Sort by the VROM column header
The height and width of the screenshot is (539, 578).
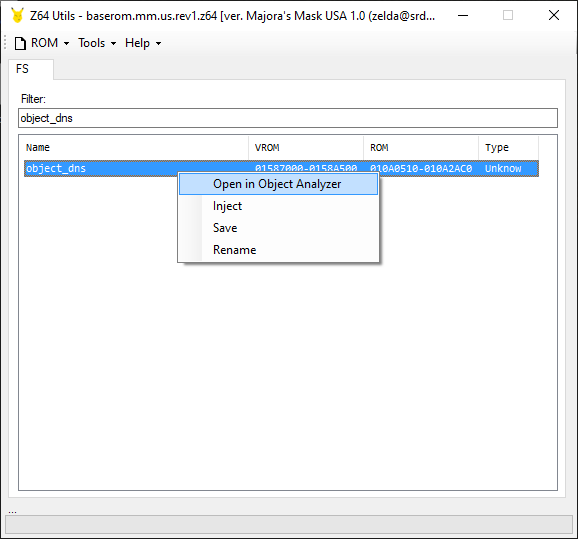306,148
